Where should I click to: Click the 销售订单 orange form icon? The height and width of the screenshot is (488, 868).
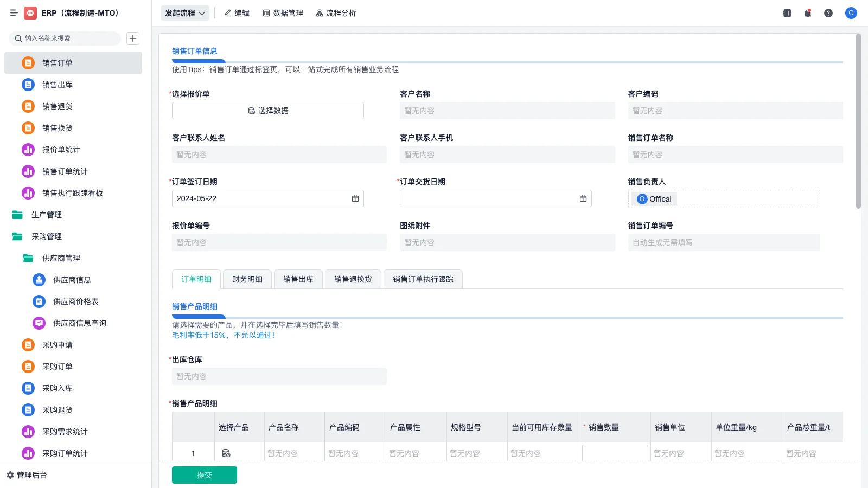coord(28,63)
